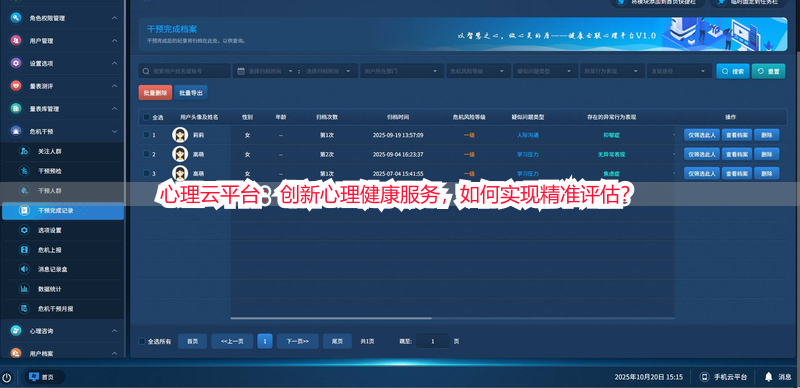Expand 量表测评 with its chevron
This screenshot has height=388, width=800.
pyautogui.click(x=115, y=86)
